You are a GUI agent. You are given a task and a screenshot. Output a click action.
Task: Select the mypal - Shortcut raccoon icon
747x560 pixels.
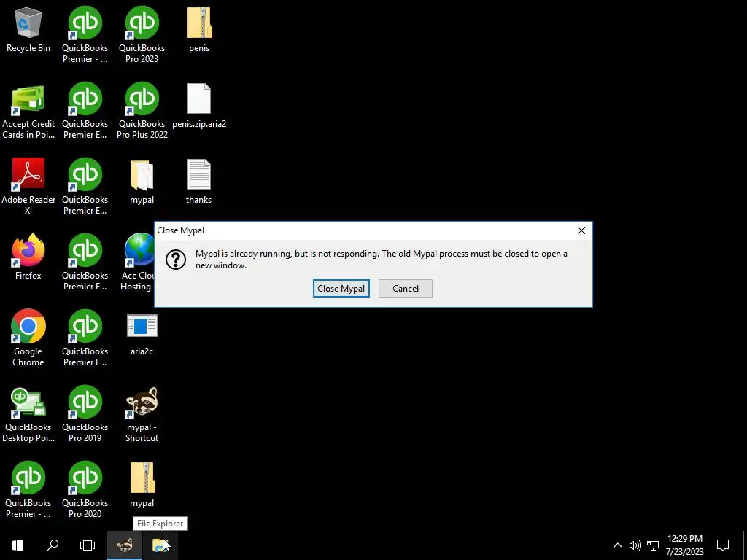[142, 414]
